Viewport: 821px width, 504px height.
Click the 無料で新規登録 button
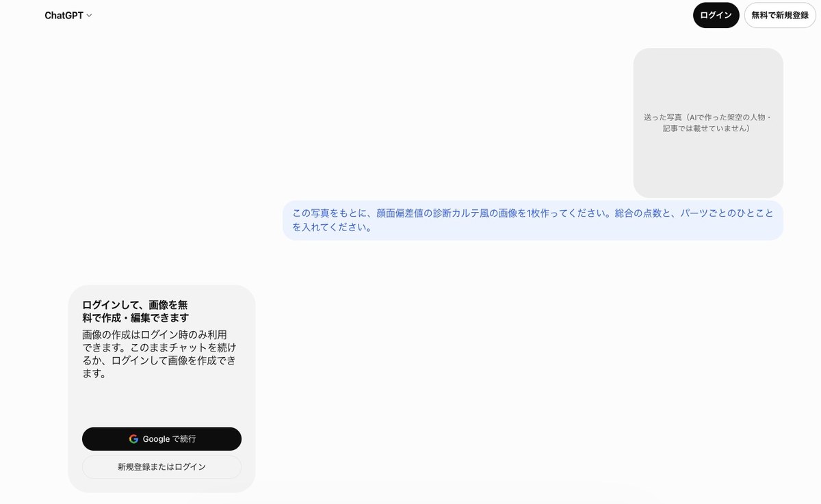(x=780, y=15)
